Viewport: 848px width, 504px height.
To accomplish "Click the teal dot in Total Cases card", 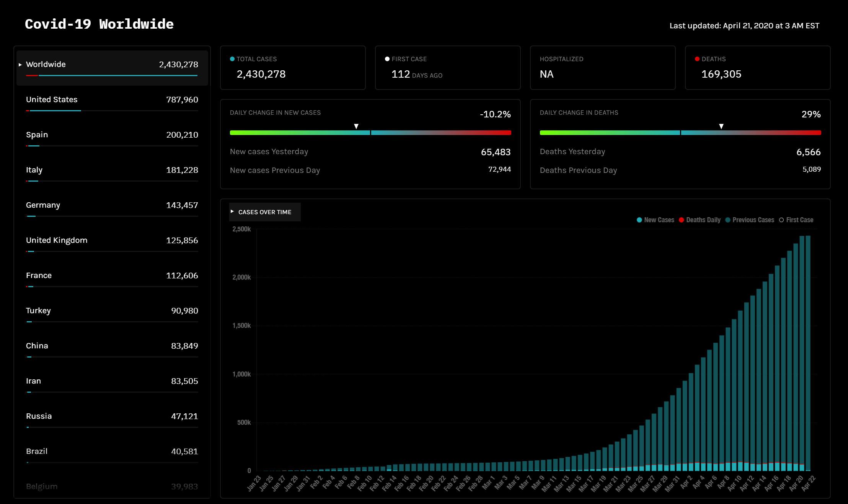I will point(232,59).
